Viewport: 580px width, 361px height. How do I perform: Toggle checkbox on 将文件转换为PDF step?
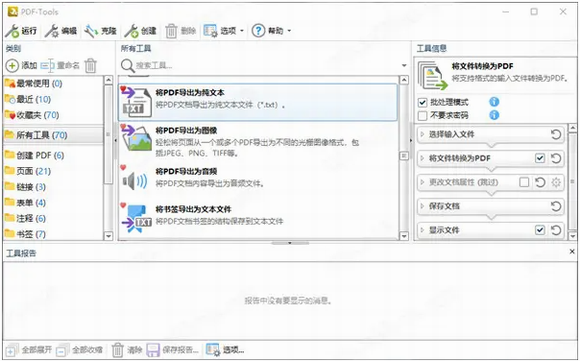coord(540,158)
